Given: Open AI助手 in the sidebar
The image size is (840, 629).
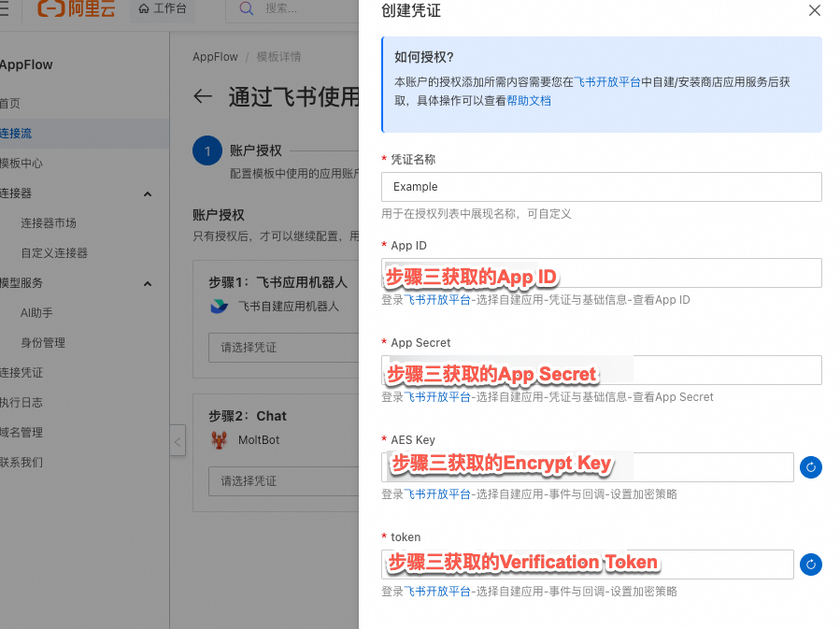Looking at the screenshot, I should tap(36, 313).
